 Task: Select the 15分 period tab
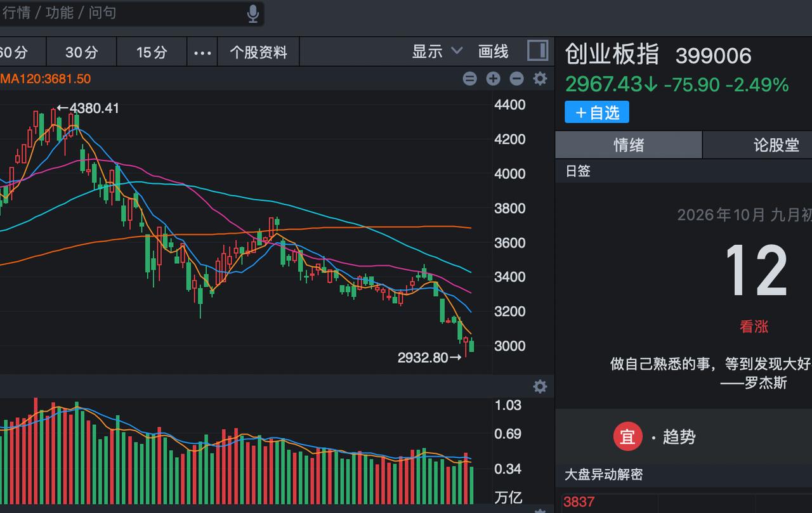[x=152, y=52]
